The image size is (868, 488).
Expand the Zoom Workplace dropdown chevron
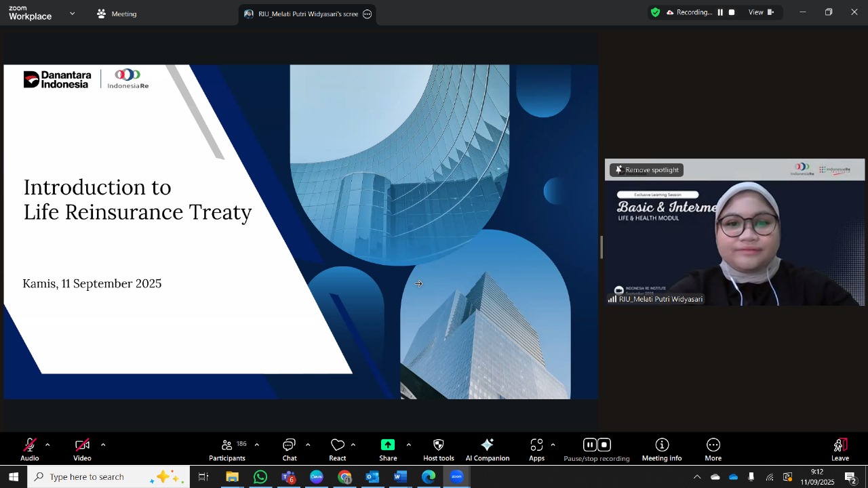point(73,14)
